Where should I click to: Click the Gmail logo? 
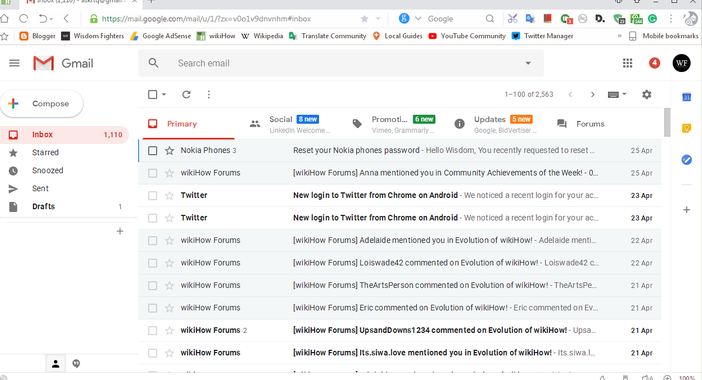pos(63,63)
